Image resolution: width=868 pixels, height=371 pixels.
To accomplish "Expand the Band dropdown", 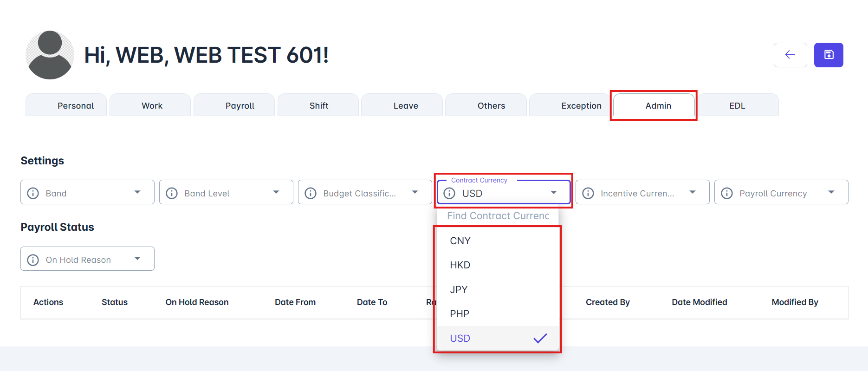I will coord(137,192).
